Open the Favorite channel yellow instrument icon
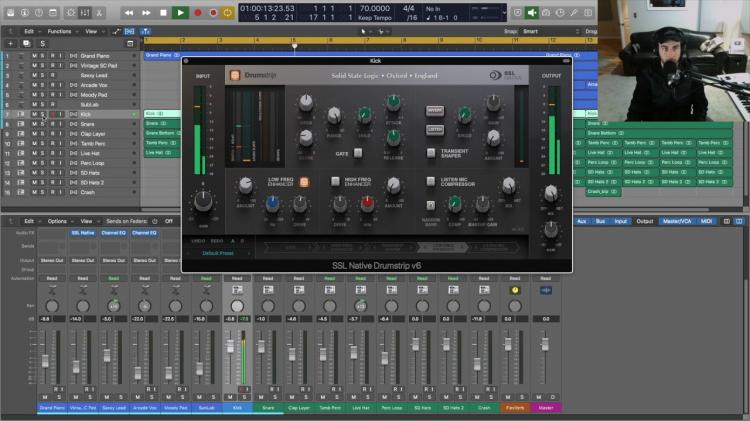The width and height of the screenshot is (750, 421). point(515,290)
